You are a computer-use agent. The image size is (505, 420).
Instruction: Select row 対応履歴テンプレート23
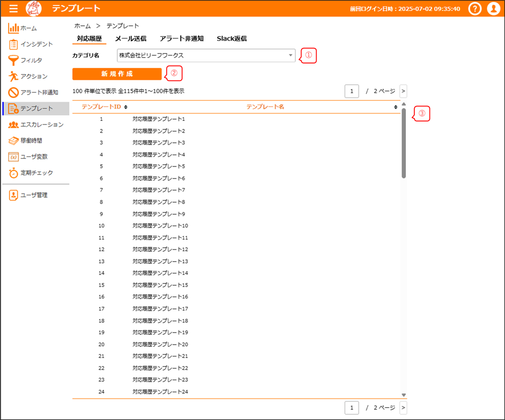pyautogui.click(x=236, y=380)
